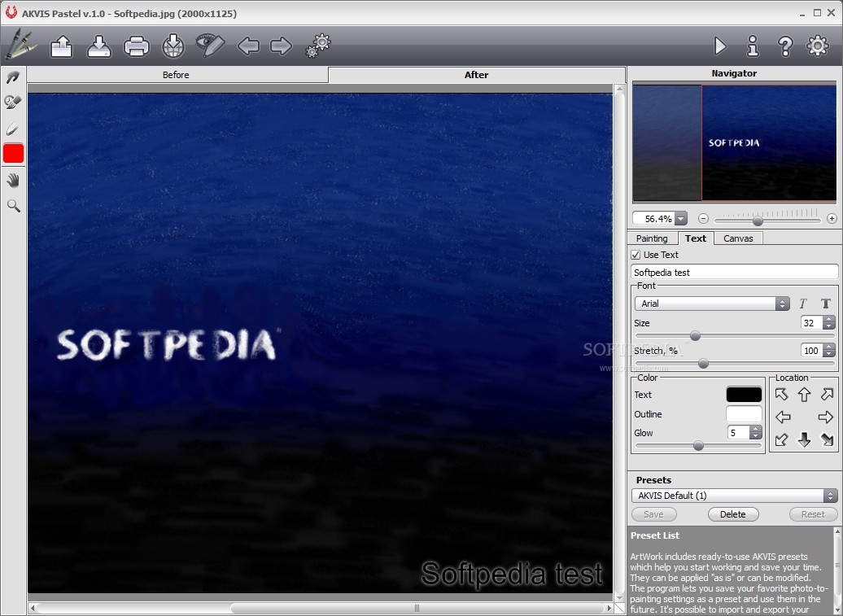Adjust Glow value stepper
843x616 pixels.
[755, 433]
